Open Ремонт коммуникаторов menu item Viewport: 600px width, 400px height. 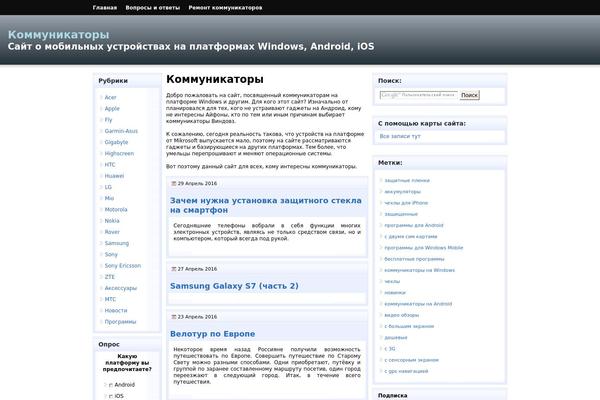pyautogui.click(x=225, y=8)
